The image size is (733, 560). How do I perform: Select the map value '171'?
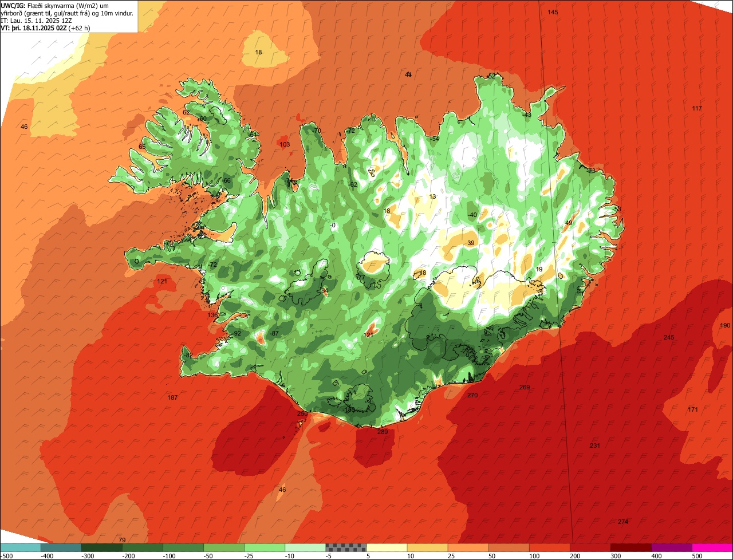point(693,409)
